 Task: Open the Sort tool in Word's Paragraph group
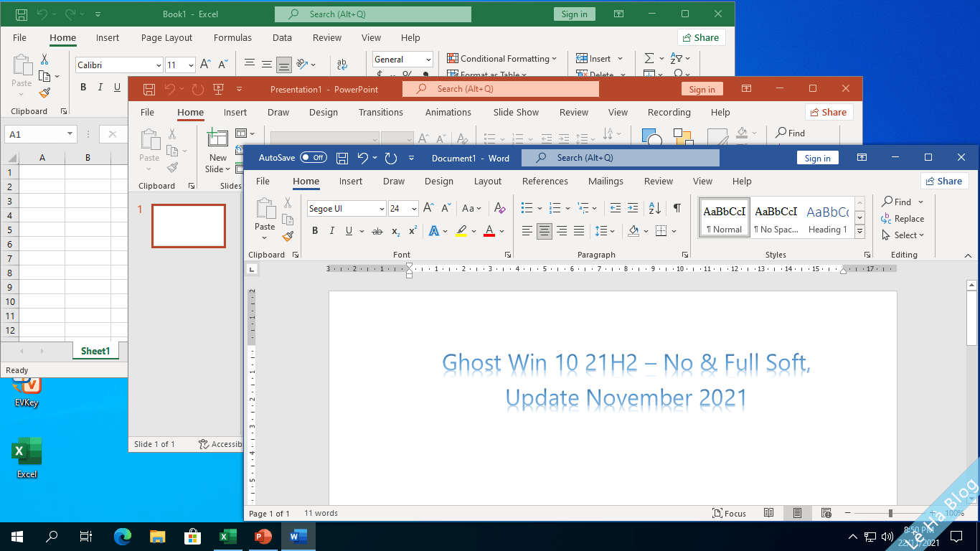pos(654,207)
